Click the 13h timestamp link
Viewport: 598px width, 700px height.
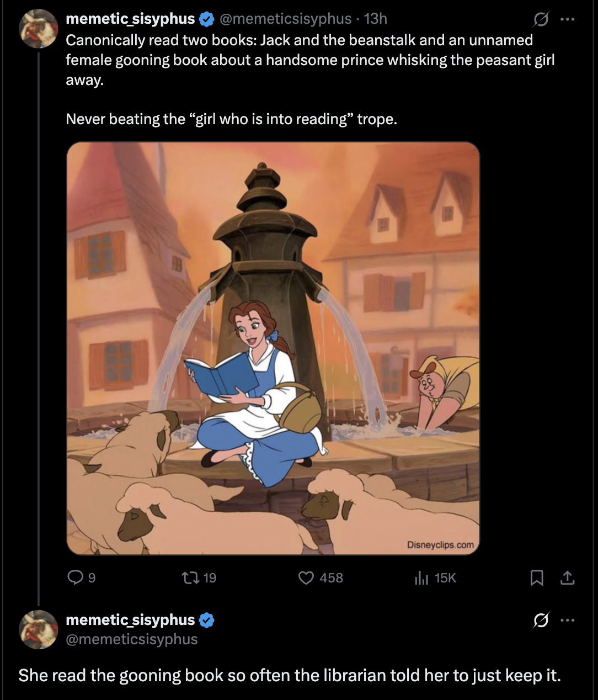pyautogui.click(x=376, y=19)
